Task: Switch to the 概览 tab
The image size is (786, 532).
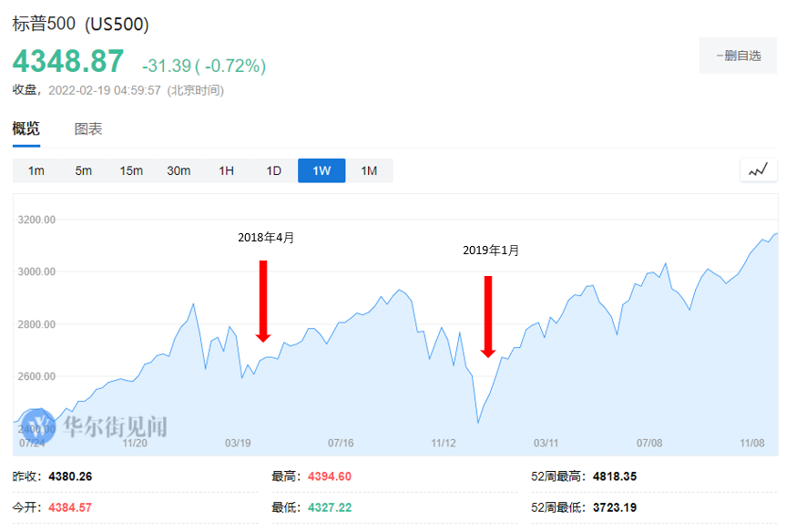Action: [x=26, y=128]
